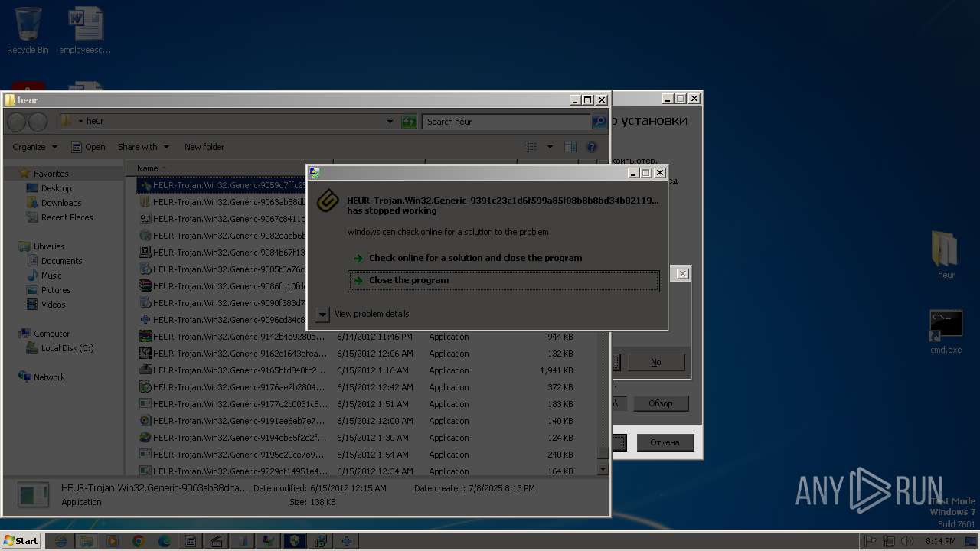Open the Pictures library
980x551 pixels.
56,290
